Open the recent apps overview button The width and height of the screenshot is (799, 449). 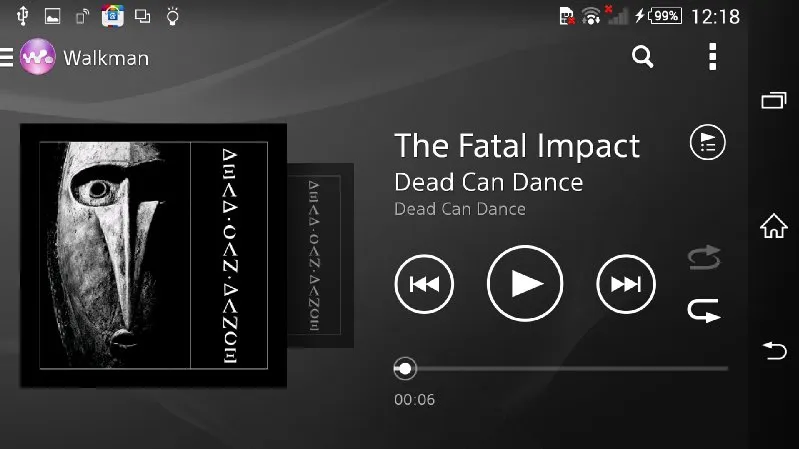pyautogui.click(x=774, y=100)
